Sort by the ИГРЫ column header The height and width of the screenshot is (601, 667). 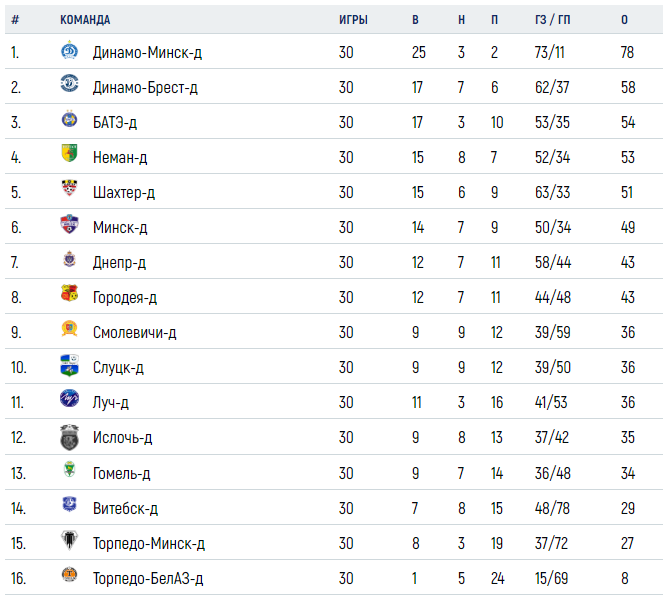(353, 20)
